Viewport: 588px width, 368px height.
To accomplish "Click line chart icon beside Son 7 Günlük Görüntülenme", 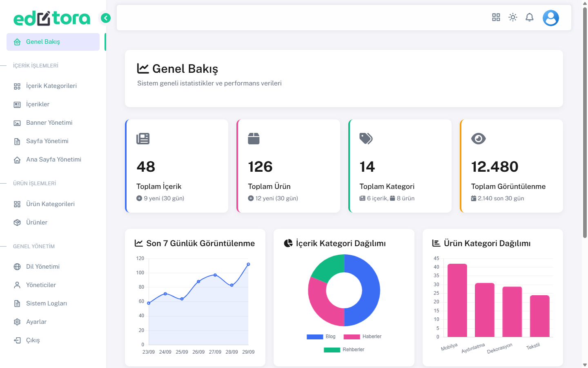I will [139, 243].
